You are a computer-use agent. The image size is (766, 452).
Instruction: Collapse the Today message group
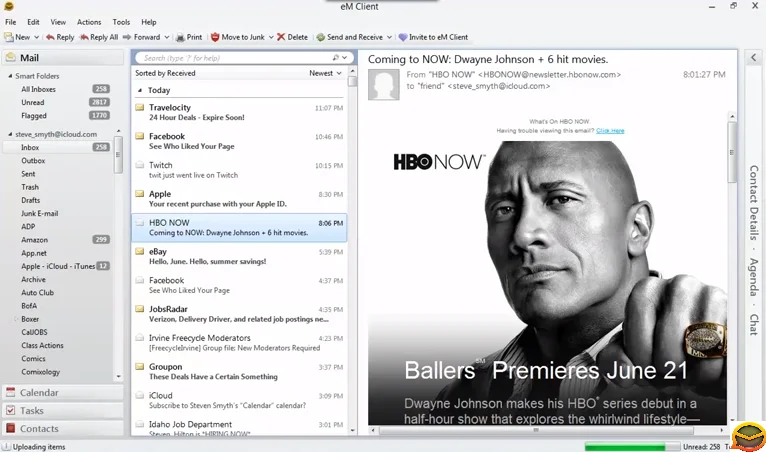tap(140, 90)
